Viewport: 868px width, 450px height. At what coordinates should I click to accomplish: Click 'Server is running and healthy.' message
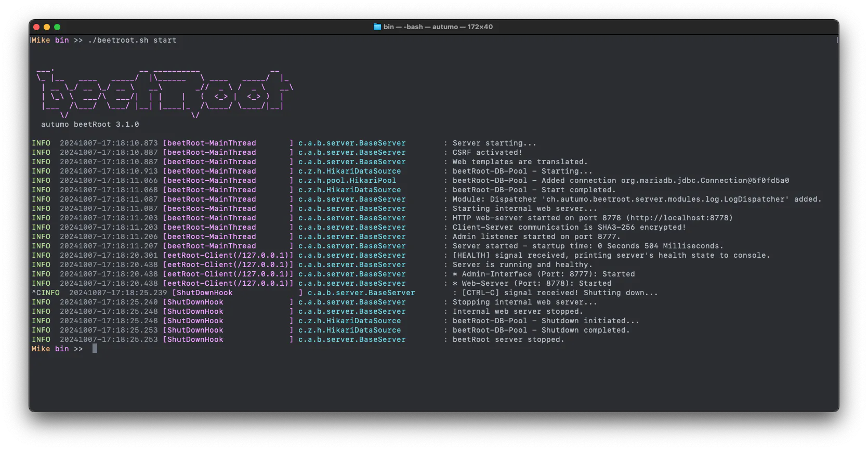(x=522, y=264)
